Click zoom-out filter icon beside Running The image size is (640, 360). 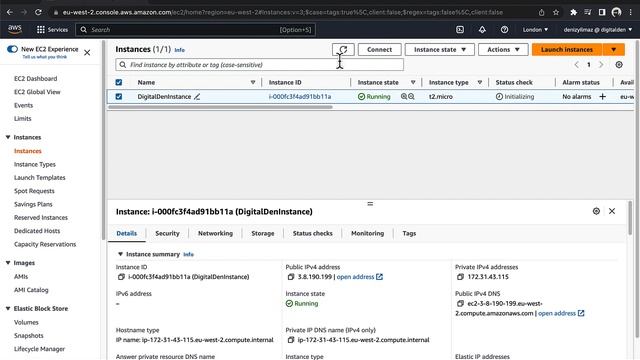click(411, 97)
